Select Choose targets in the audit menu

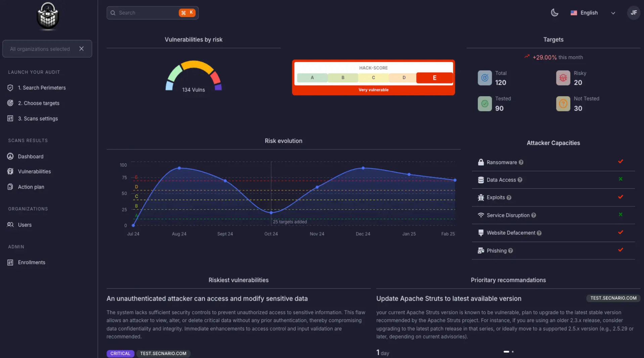pos(10,103)
